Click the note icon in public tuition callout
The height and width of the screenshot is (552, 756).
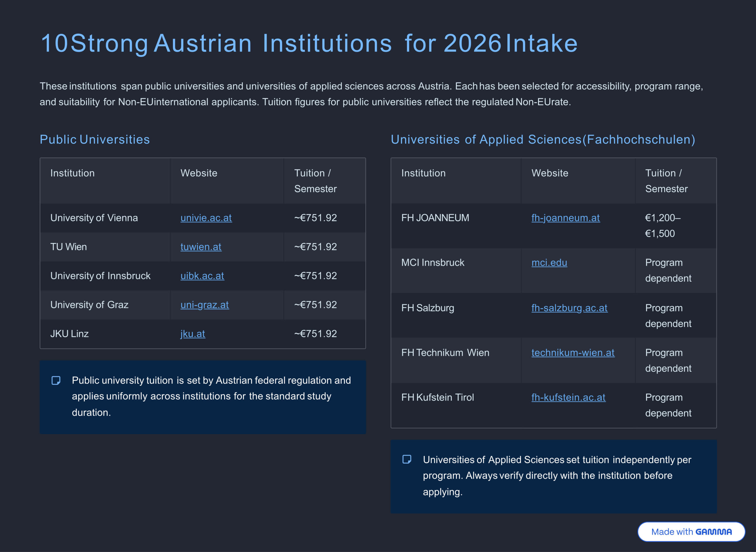click(x=56, y=381)
